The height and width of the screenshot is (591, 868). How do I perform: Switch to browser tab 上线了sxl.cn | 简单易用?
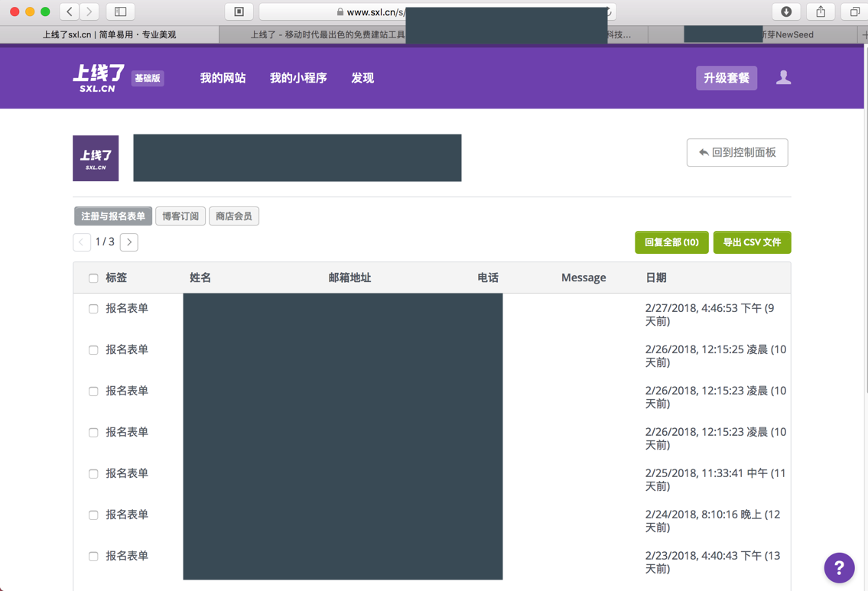click(x=109, y=34)
